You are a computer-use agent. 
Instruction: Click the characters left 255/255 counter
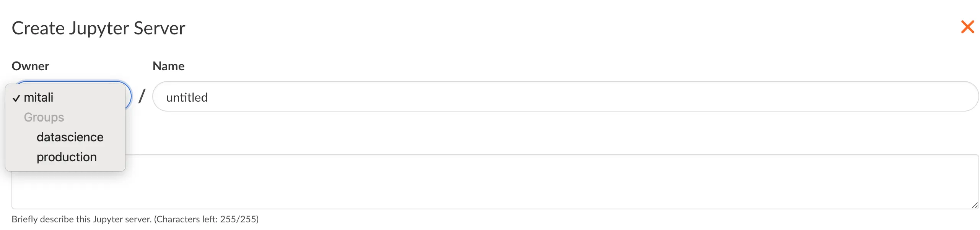(207, 219)
